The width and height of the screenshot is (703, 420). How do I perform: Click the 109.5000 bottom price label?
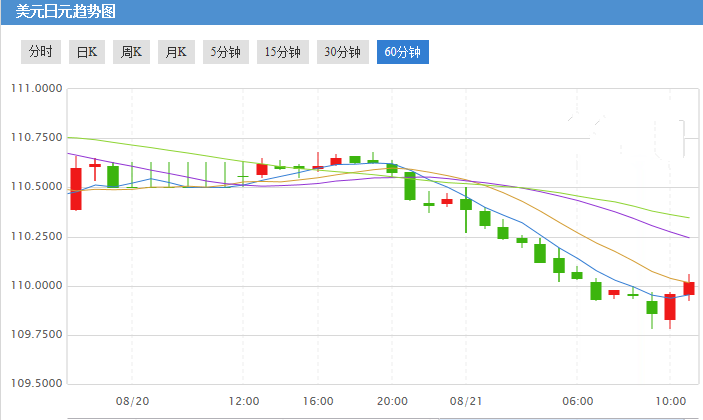35,384
